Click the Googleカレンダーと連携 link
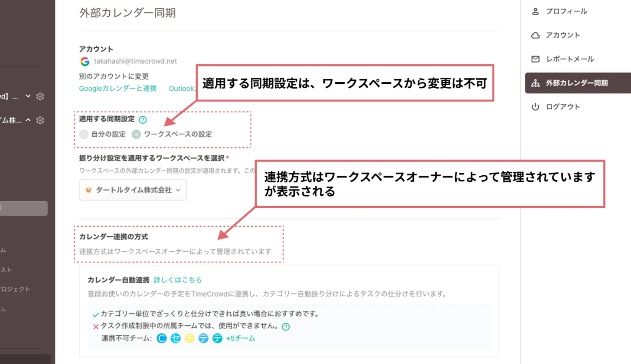The height and width of the screenshot is (364, 631). 117,89
